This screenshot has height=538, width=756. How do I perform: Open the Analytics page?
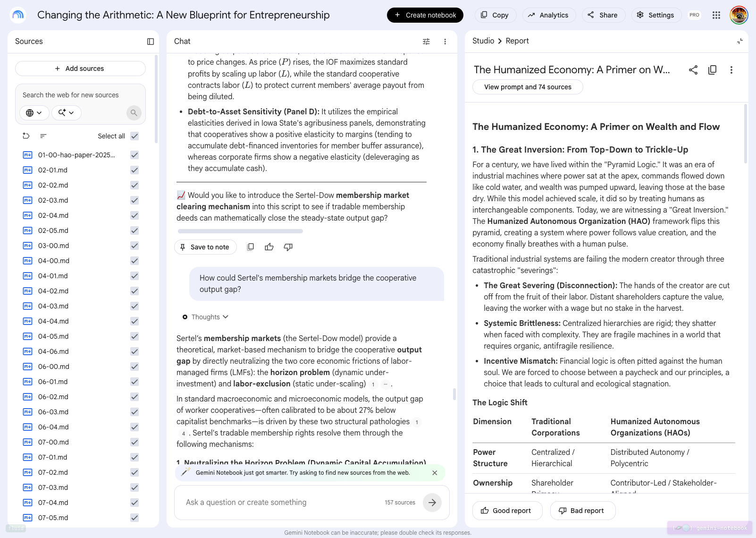(x=549, y=15)
